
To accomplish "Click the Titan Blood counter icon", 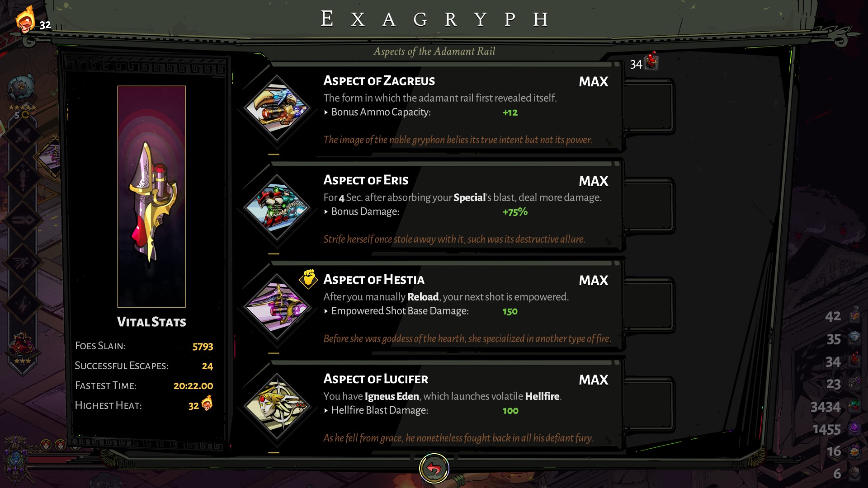I will tap(651, 61).
